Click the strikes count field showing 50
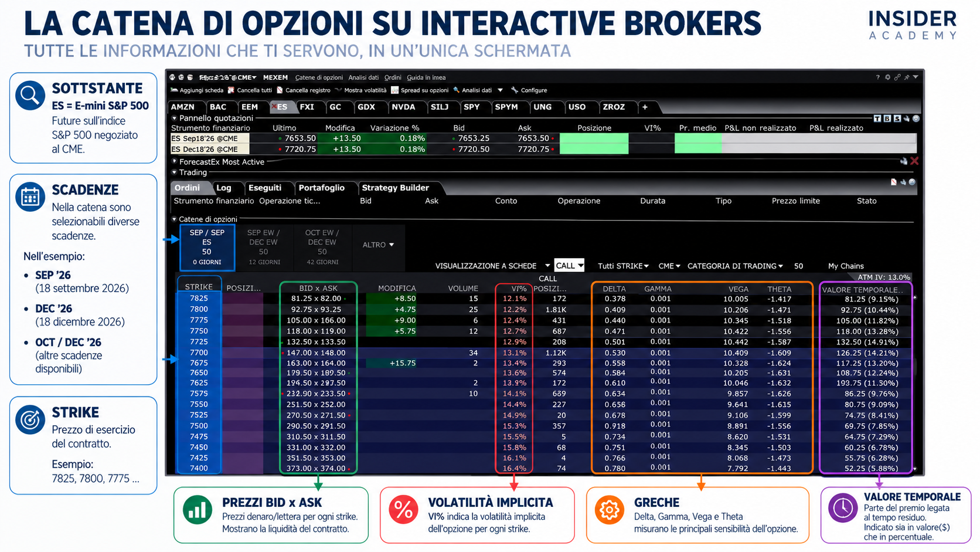This screenshot has height=552, width=980. pos(798,266)
